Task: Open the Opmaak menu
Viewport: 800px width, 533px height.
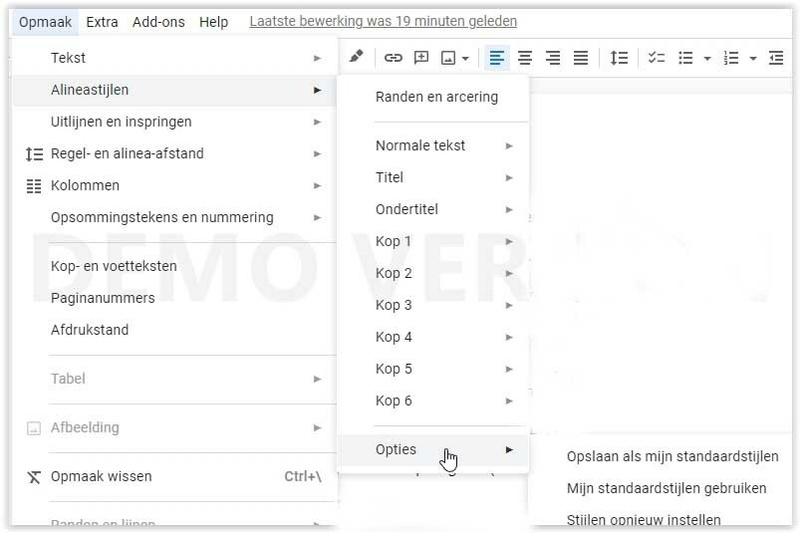Action: pyautogui.click(x=45, y=22)
